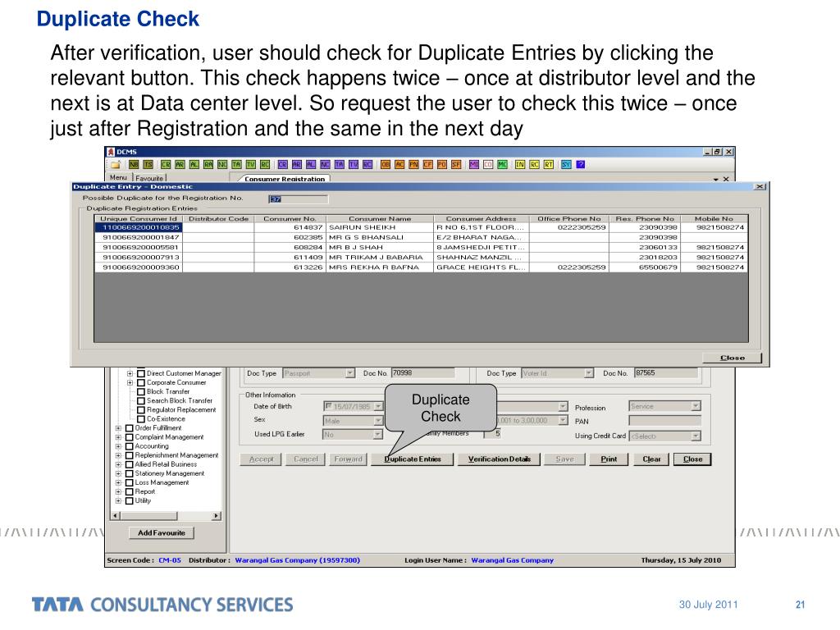The image size is (840, 630).
Task: Click the green AR toolbar icon
Action: point(180,164)
